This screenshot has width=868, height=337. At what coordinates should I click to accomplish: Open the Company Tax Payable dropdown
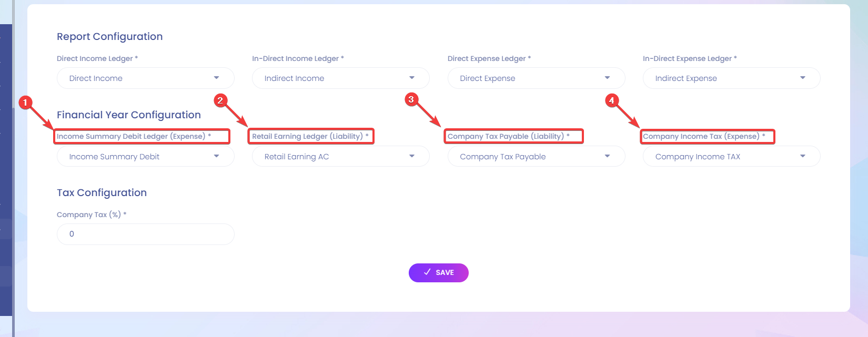[536, 157]
